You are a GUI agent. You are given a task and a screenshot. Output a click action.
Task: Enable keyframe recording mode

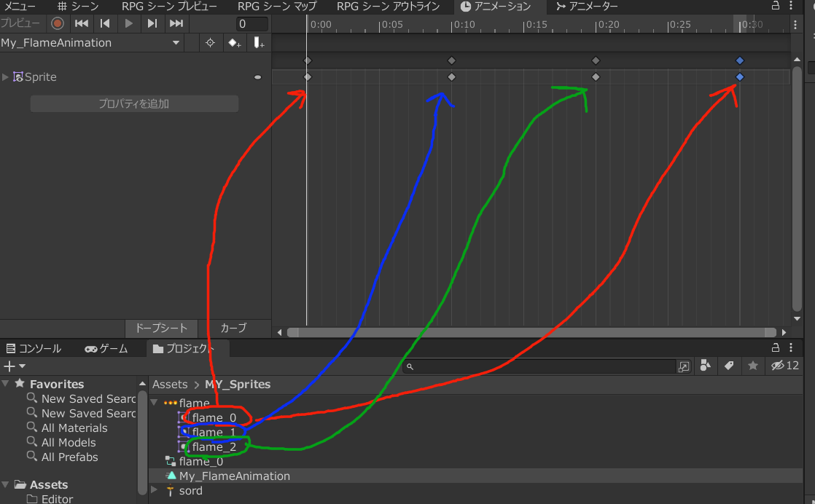click(58, 23)
